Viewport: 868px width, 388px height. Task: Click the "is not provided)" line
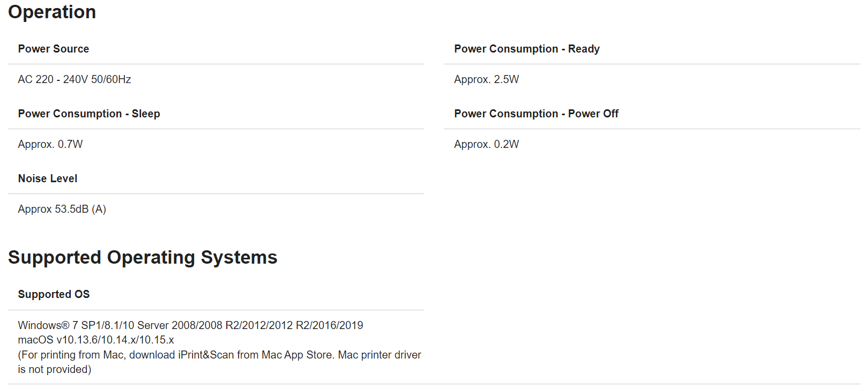[x=55, y=369]
